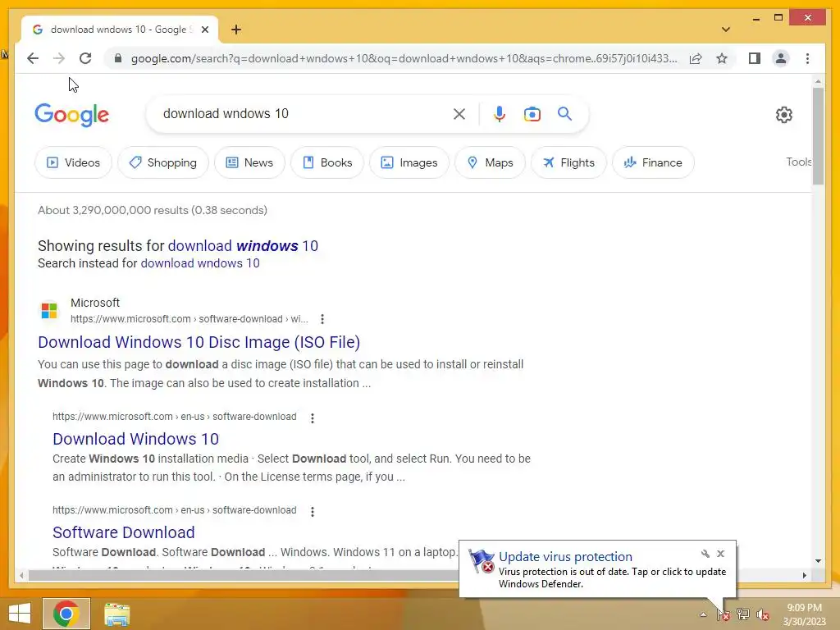Filter results by Videos

[x=73, y=162]
